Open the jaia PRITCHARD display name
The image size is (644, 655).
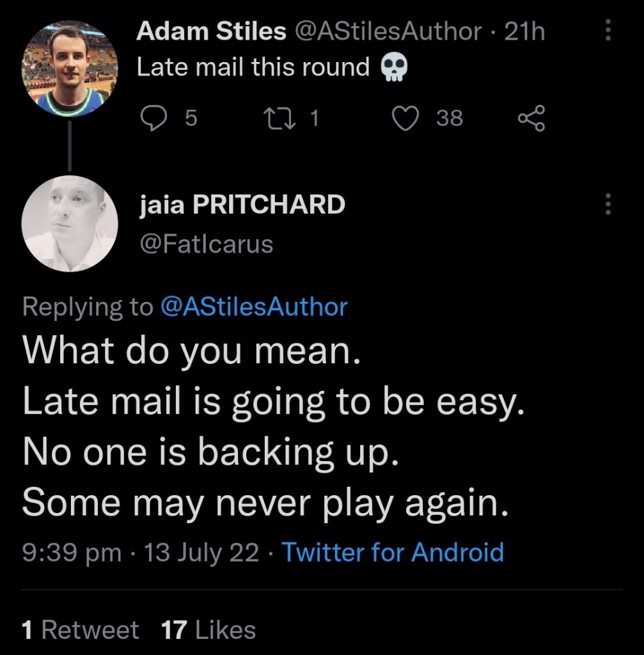click(x=242, y=204)
